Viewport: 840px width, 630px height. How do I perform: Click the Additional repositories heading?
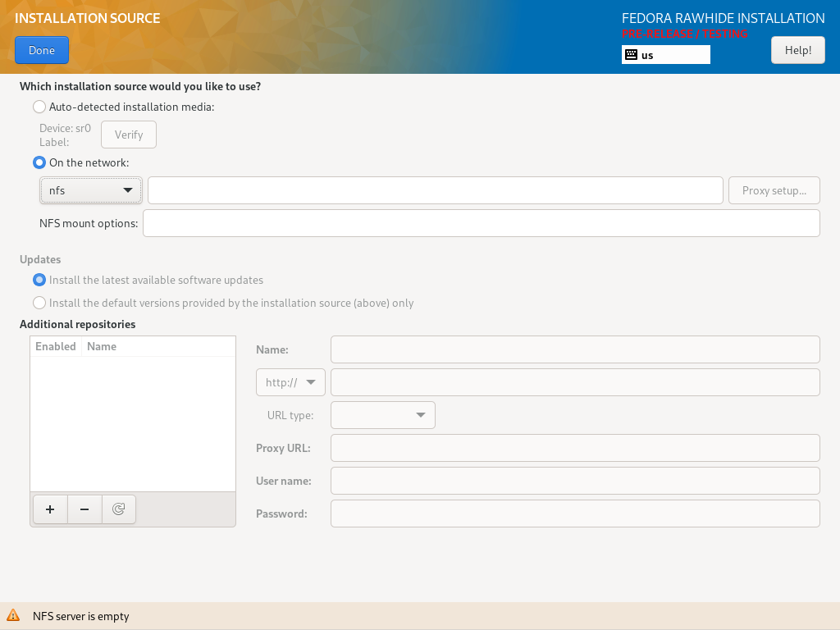point(78,324)
